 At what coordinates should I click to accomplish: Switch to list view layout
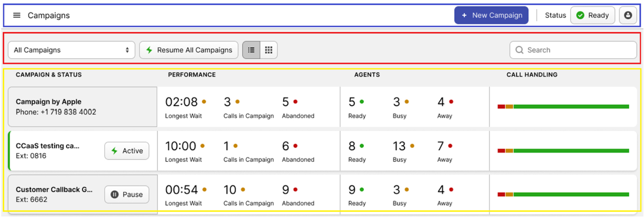(251, 50)
